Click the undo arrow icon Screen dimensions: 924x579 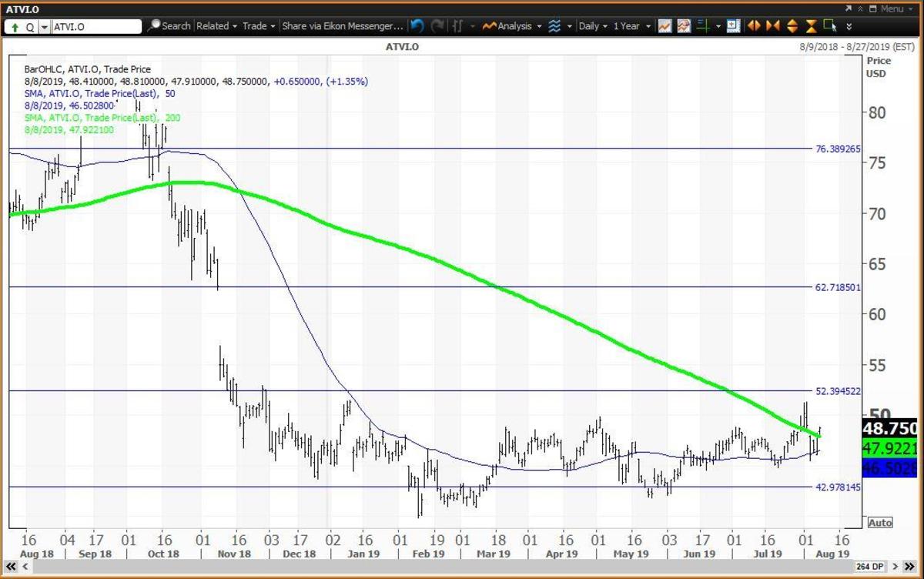pyautogui.click(x=417, y=26)
